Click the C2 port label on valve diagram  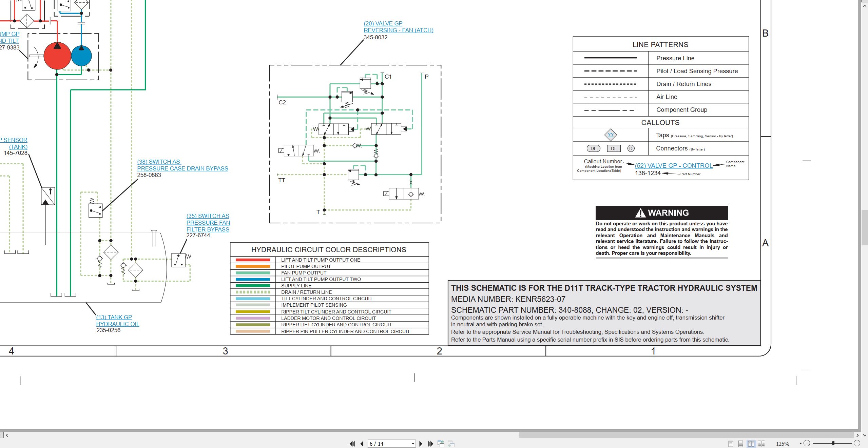[282, 102]
